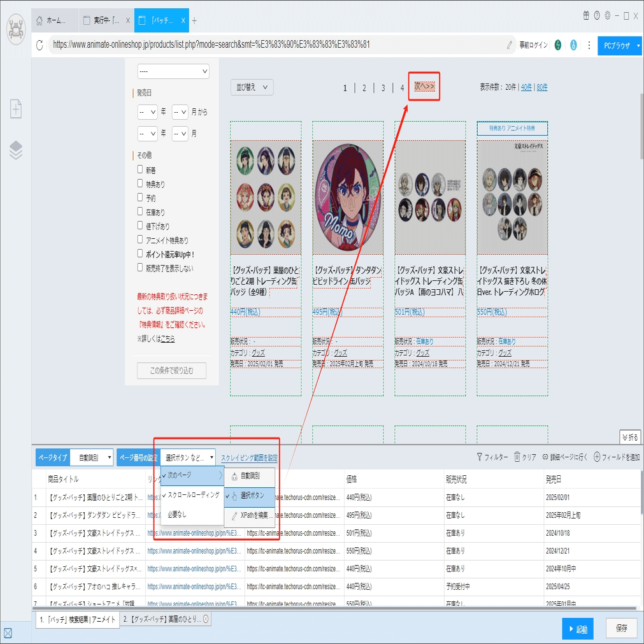Check the 値下げあり checkbox
644x644 pixels.
pyautogui.click(x=140, y=225)
